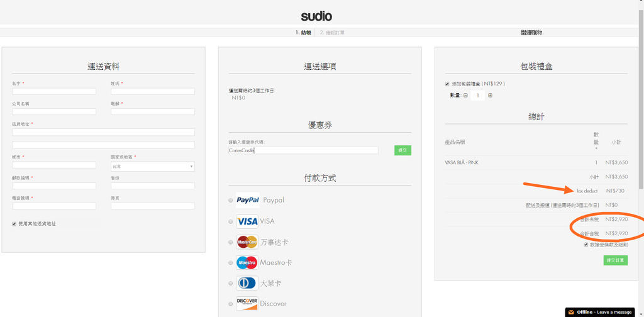The height and width of the screenshot is (317, 644).
Task: Toggle 我接受條款及細則 checkbox
Action: [586, 244]
